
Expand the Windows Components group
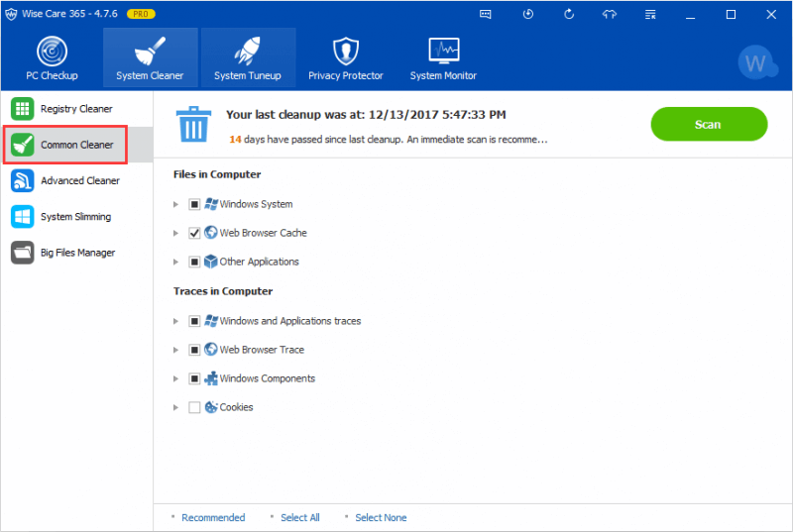click(x=176, y=378)
